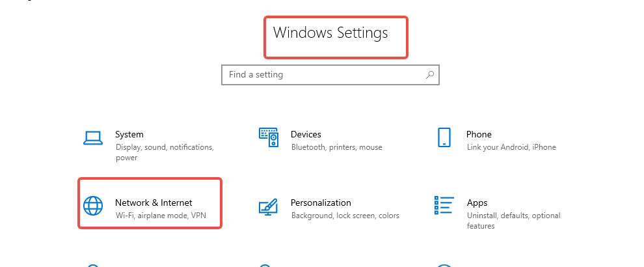Viewport: 644px width, 267px height.
Task: Select 'Wi-Fi, airplane mode, VPN' description
Action: point(161,216)
